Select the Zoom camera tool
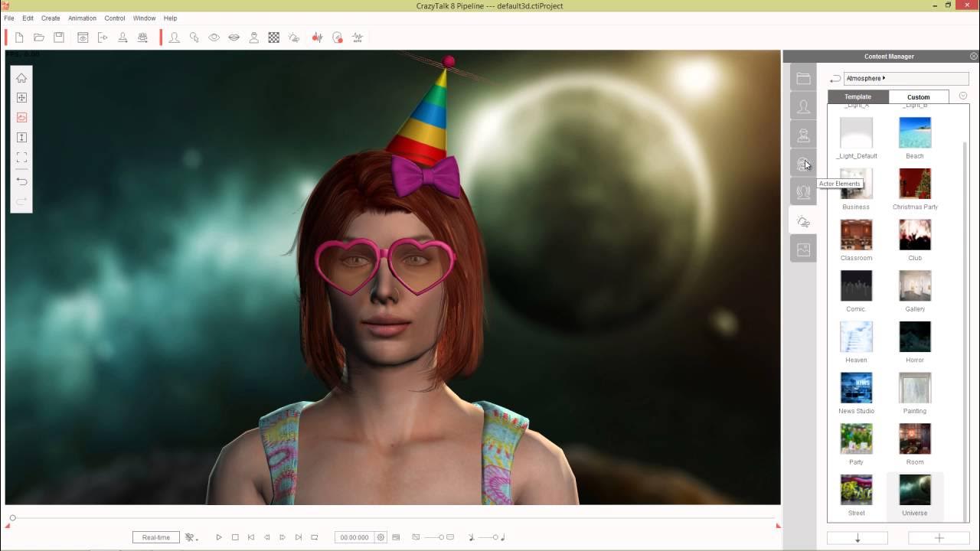 click(21, 138)
